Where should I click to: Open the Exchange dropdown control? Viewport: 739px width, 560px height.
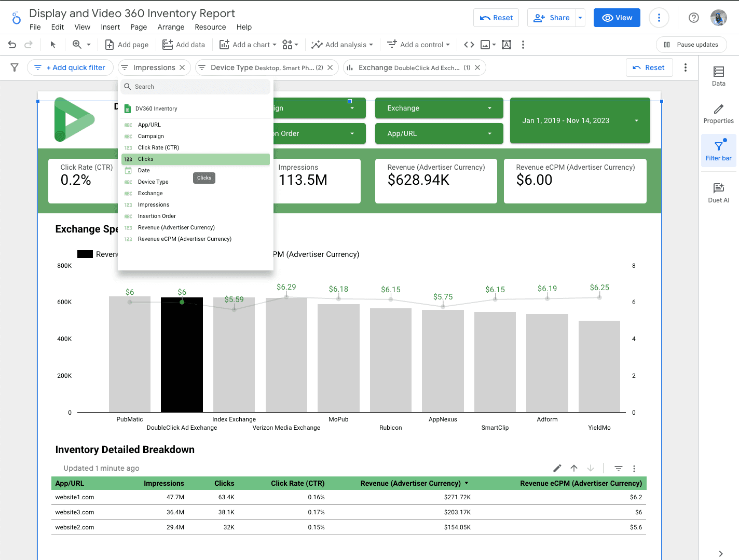pyautogui.click(x=439, y=108)
